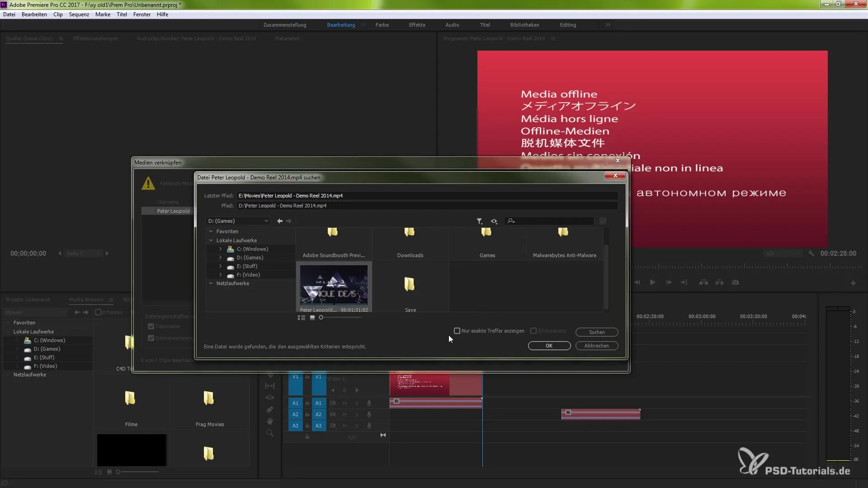Click the Lift button in Program monitor
Image resolution: width=868 pixels, height=488 pixels.
703,282
